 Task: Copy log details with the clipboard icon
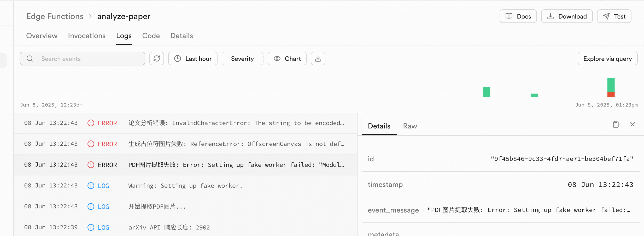point(616,124)
